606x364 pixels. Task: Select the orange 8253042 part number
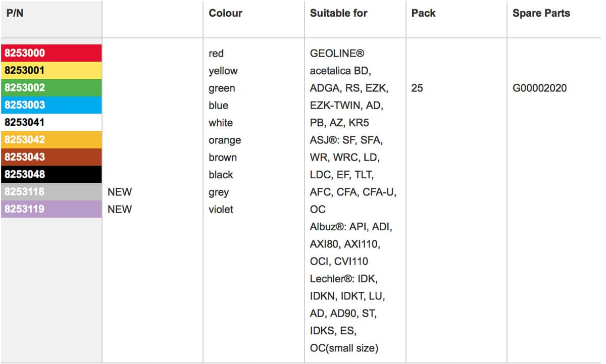tap(51, 140)
